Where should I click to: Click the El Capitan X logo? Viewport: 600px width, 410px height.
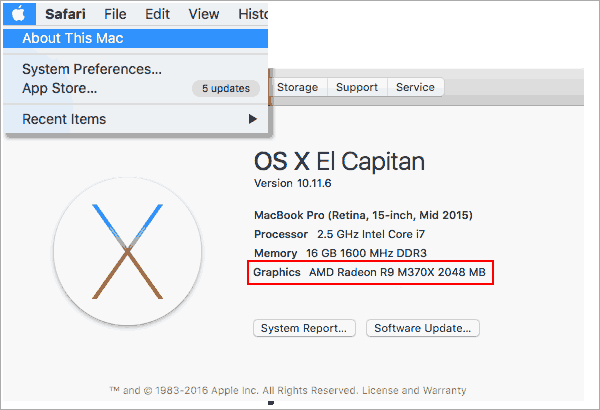[x=127, y=252]
